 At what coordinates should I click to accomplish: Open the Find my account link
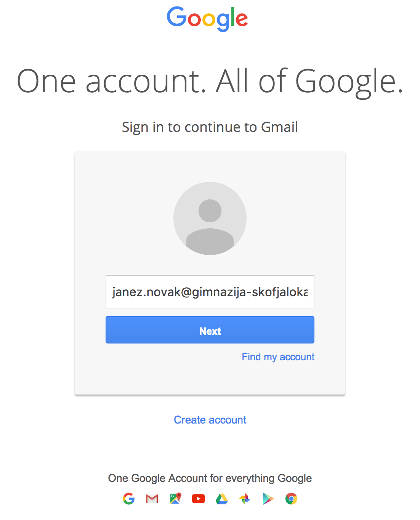[278, 357]
